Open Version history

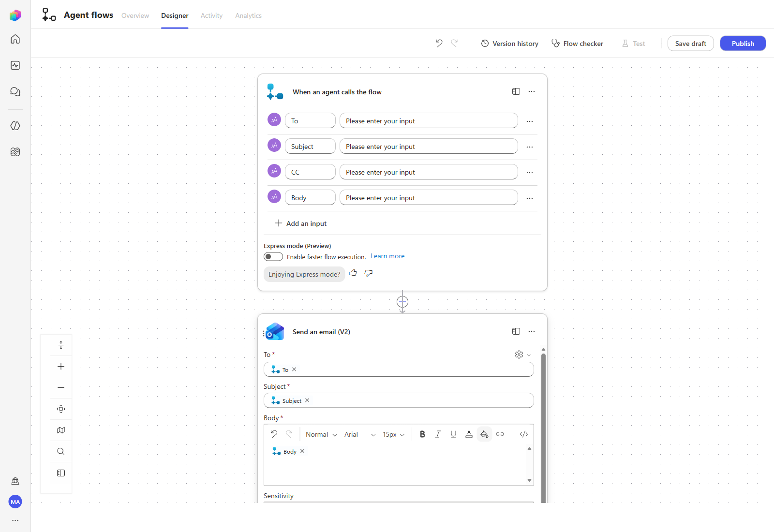click(509, 44)
